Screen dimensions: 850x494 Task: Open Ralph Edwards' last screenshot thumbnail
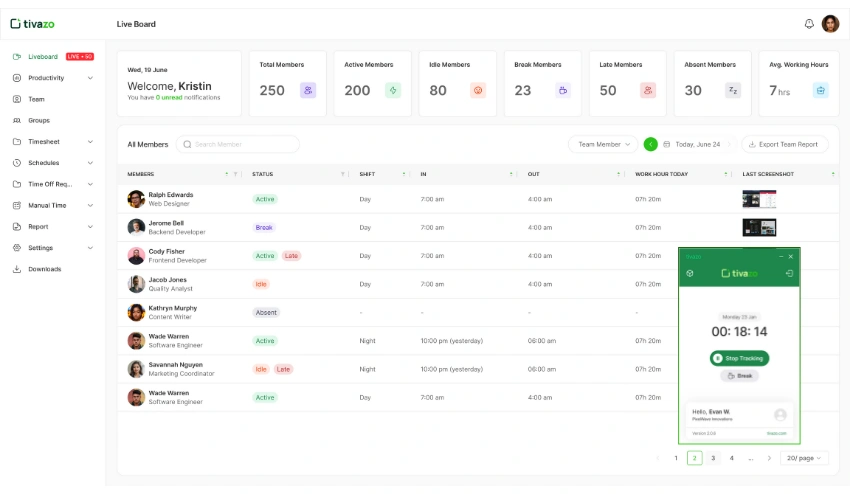759,199
